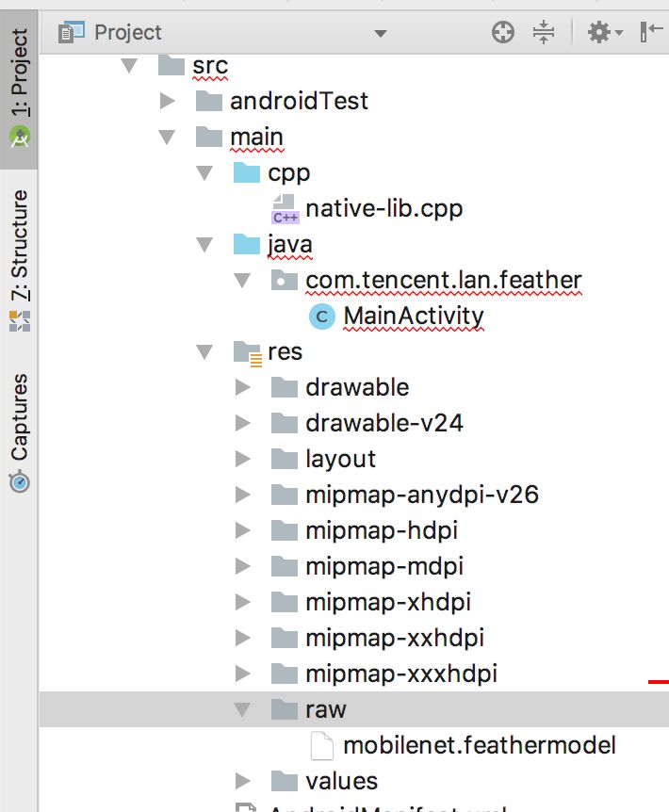
Task: Click the mipmap-hdpi folder icon
Action: [285, 529]
